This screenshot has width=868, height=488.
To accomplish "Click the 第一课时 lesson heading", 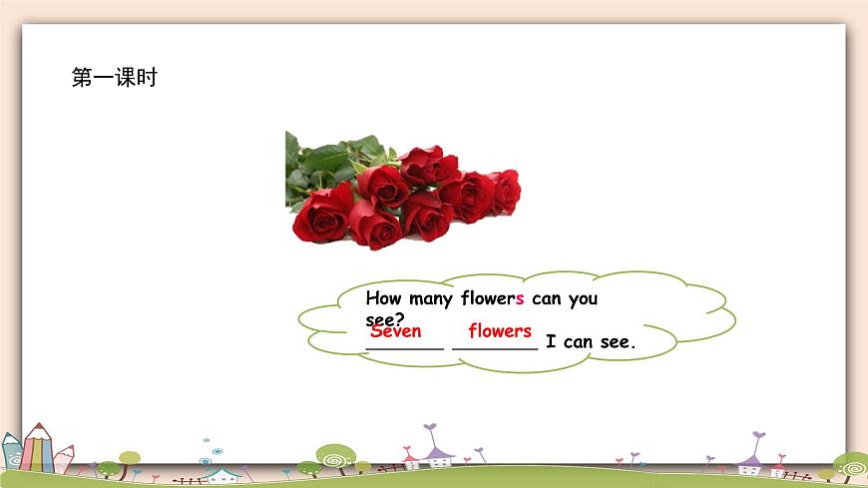I will pos(115,77).
